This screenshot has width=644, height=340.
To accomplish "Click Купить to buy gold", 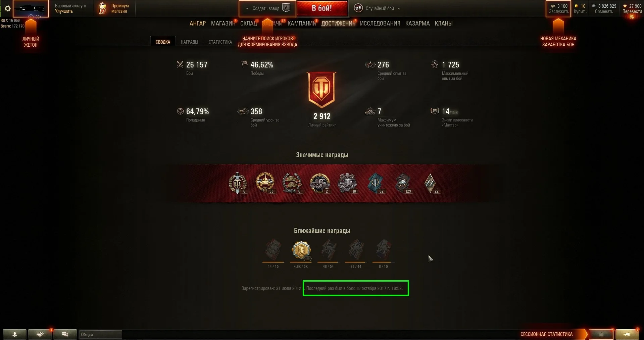I will 580,11.
